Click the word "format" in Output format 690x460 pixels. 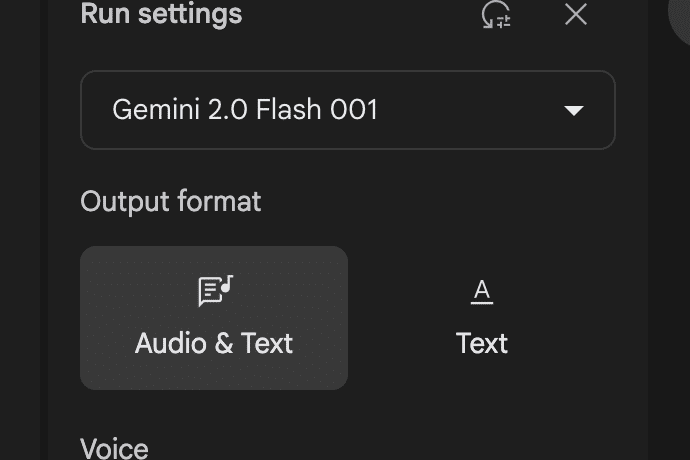point(219,201)
